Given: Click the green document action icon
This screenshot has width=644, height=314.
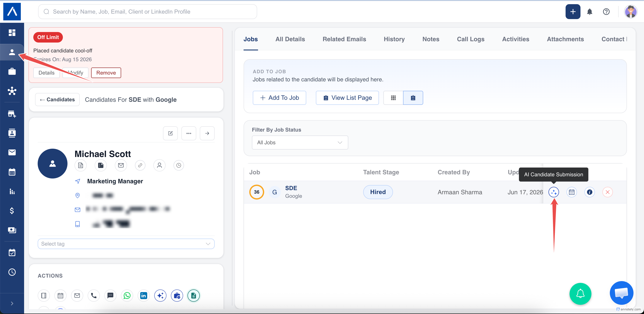Looking at the screenshot, I should tap(193, 296).
